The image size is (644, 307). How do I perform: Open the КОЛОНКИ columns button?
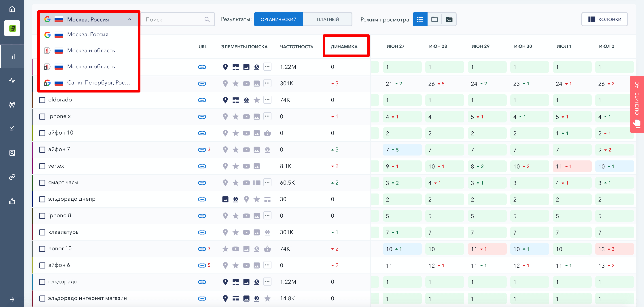[x=604, y=19]
